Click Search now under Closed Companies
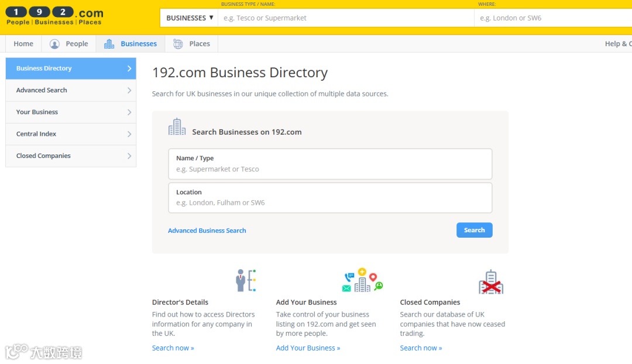632x364 pixels. tap(421, 348)
